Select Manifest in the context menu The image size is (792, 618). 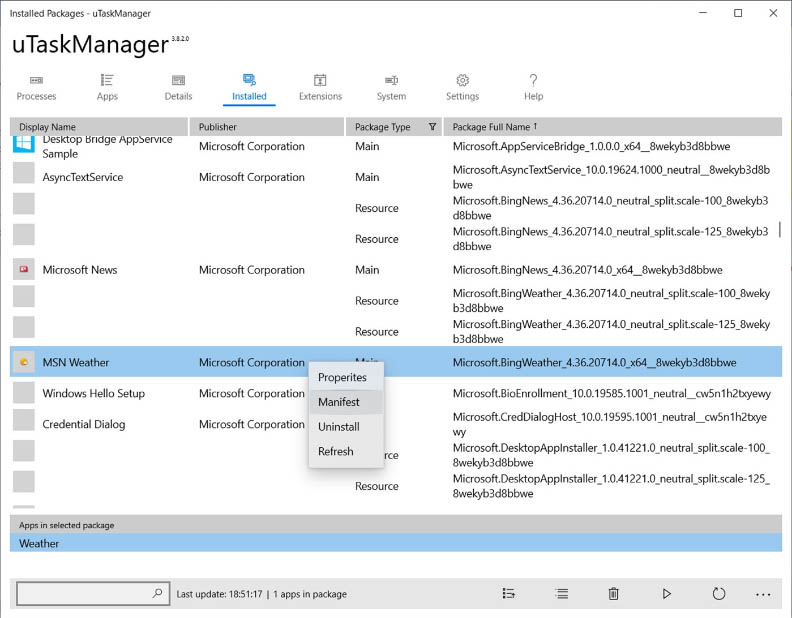346,402
